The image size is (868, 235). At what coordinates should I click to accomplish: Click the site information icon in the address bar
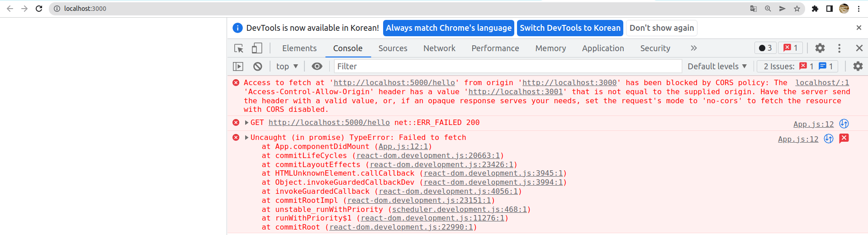[57, 9]
